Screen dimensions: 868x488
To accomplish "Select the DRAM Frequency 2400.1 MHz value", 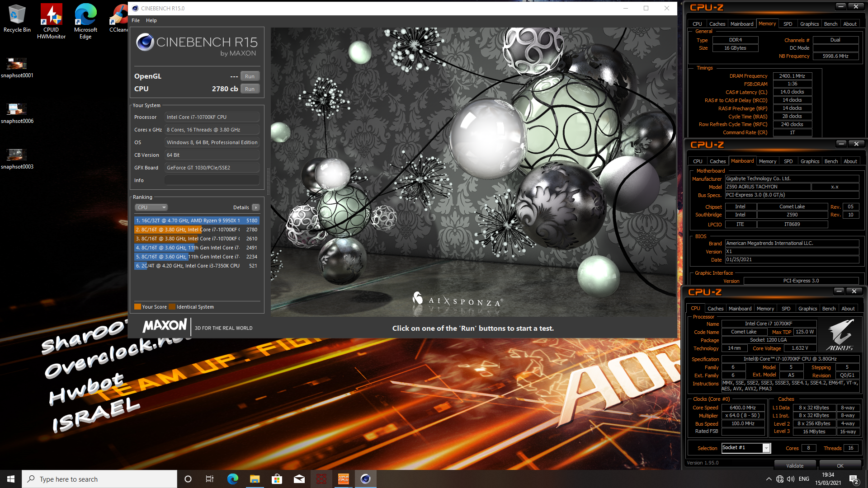I will pyautogui.click(x=792, y=76).
